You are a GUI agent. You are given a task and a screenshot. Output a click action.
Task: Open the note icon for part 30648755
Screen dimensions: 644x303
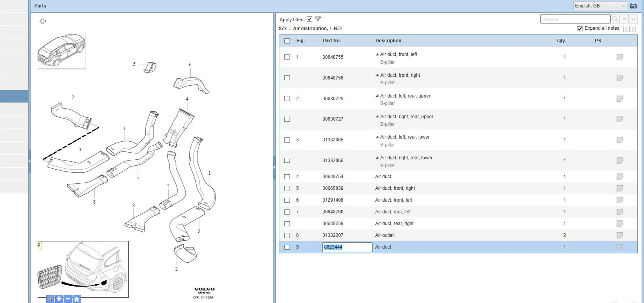620,57
